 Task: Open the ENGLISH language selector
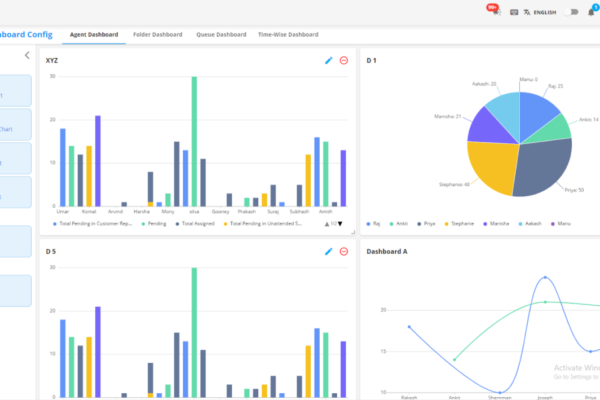(x=545, y=12)
